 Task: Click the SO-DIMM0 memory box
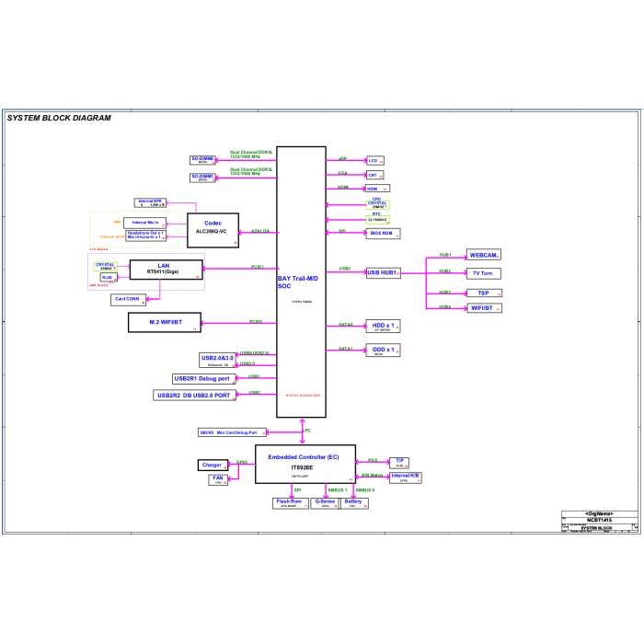click(x=202, y=160)
